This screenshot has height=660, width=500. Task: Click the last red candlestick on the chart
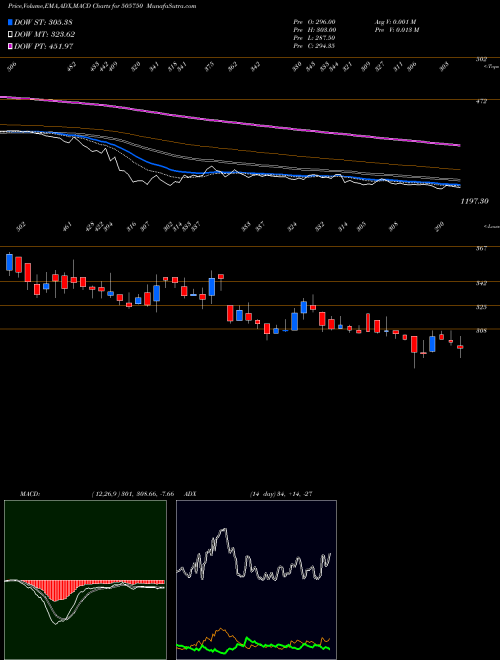(460, 347)
